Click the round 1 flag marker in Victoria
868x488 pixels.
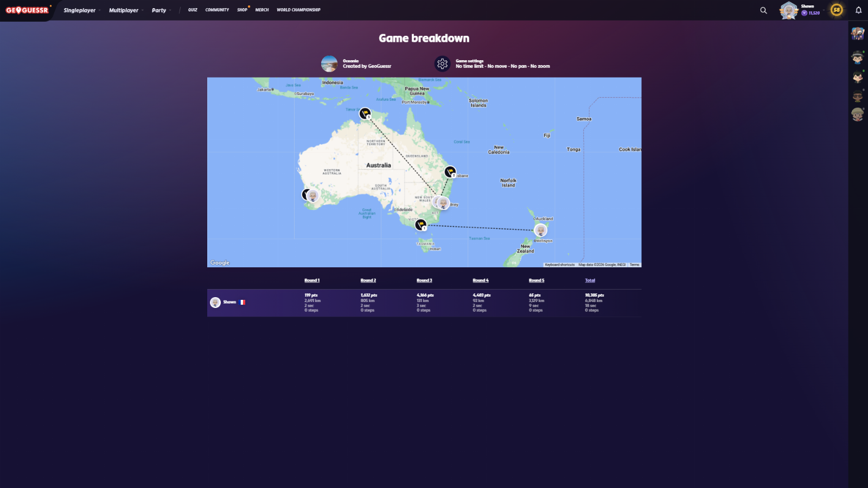420,224
